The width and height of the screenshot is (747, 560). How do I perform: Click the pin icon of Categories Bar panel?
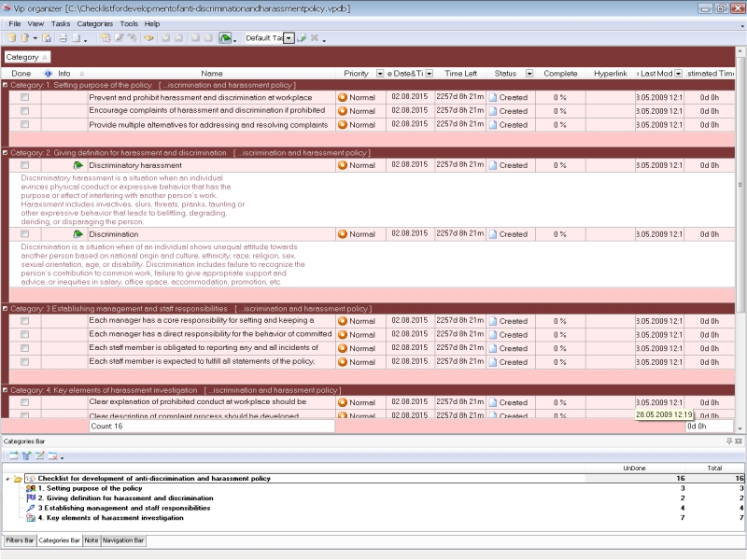pos(729,441)
